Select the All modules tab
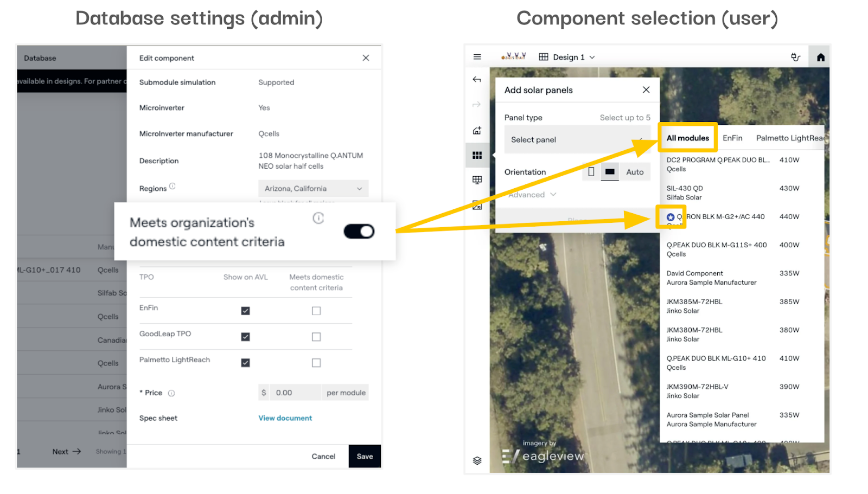 pos(687,138)
